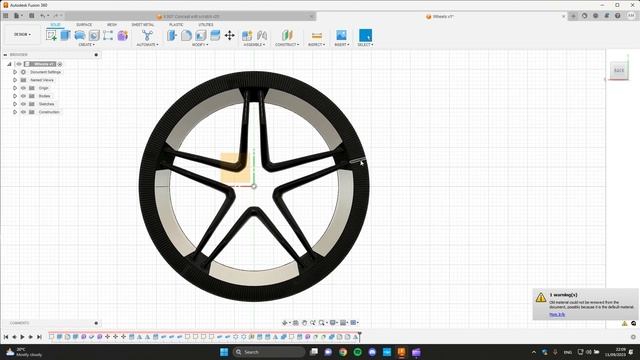The height and width of the screenshot is (360, 640).
Task: Click the Redo arrow
Action: [56, 16]
